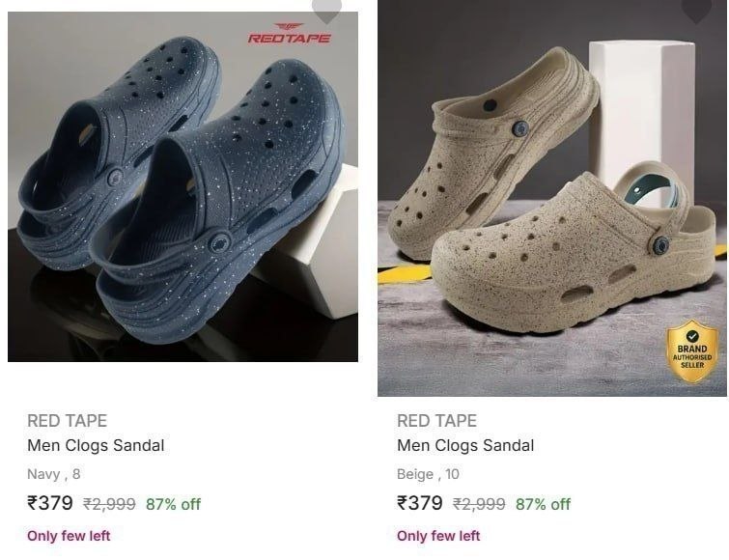Click Only few left under beige clogs
Image resolution: width=729 pixels, height=560 pixels.
tap(438, 536)
